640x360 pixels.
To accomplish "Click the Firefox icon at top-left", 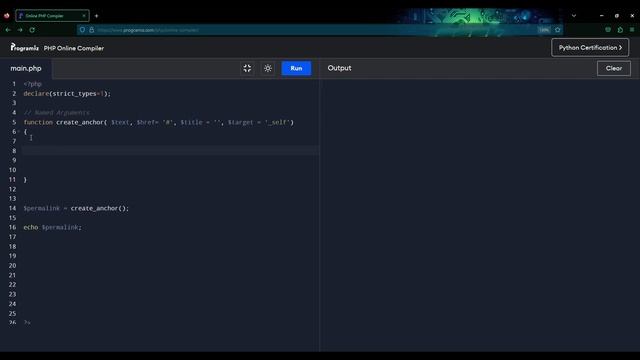I will pos(7,16).
